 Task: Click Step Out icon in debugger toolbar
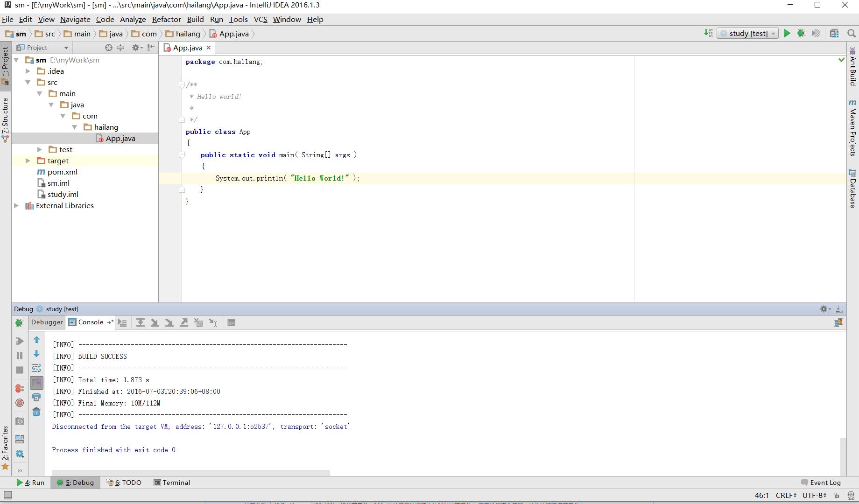184,322
